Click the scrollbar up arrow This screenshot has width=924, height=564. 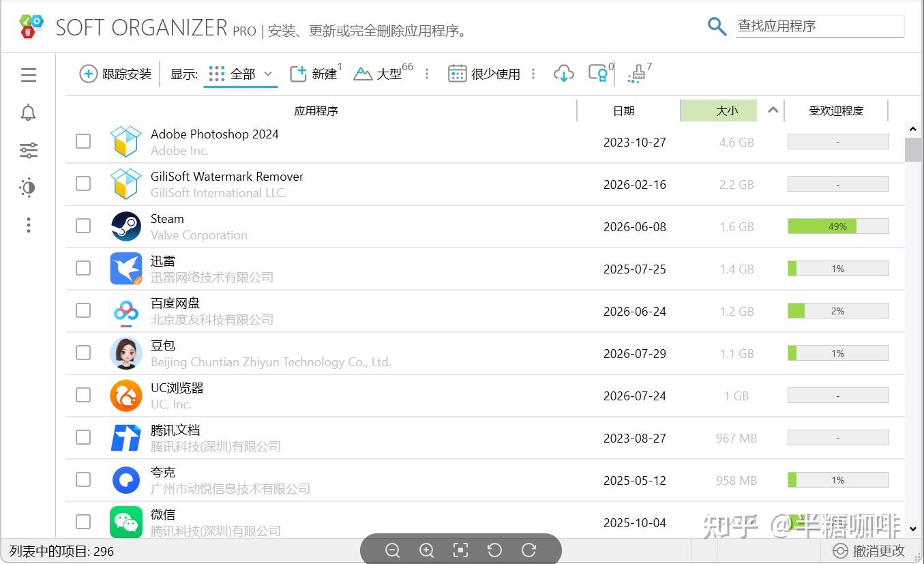point(913,130)
